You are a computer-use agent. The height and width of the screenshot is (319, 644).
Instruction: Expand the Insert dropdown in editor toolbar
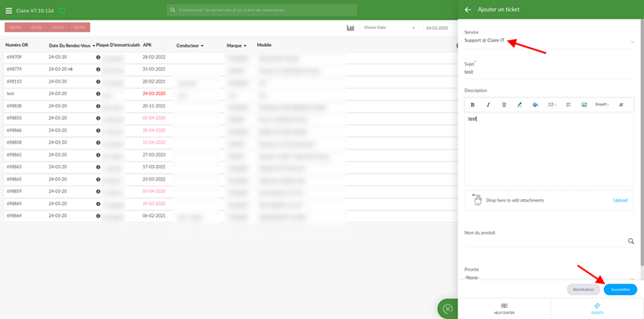[x=602, y=105]
